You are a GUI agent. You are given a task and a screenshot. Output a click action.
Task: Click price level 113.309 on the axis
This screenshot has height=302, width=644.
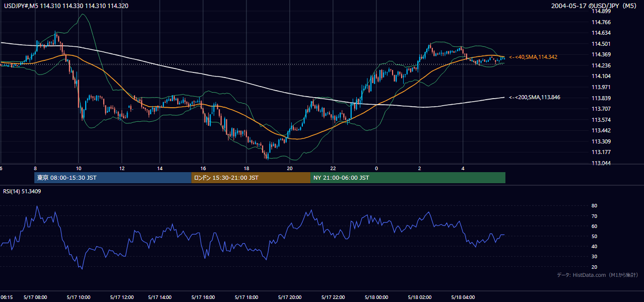pyautogui.click(x=601, y=141)
